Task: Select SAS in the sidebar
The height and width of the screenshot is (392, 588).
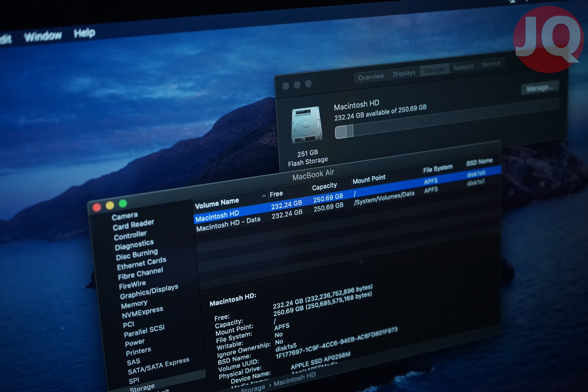Action: point(133,361)
